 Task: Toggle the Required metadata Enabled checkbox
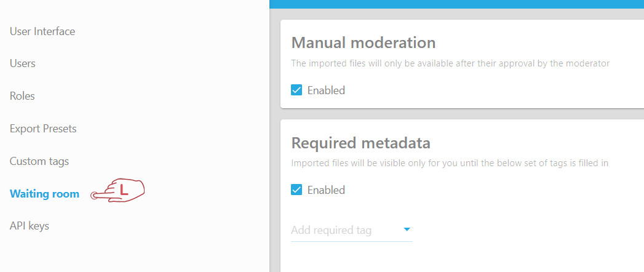[296, 190]
